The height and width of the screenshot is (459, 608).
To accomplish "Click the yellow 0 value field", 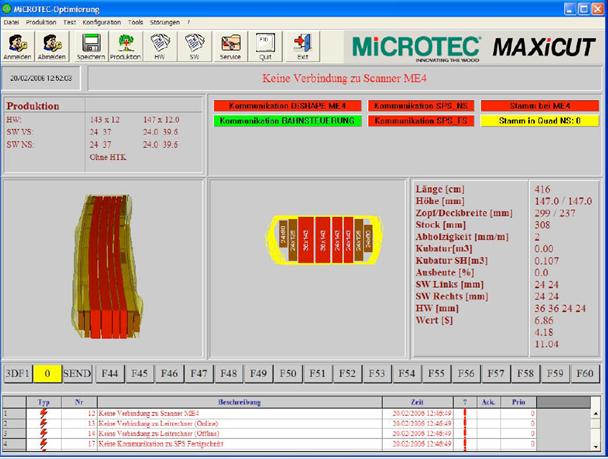I will [x=46, y=373].
